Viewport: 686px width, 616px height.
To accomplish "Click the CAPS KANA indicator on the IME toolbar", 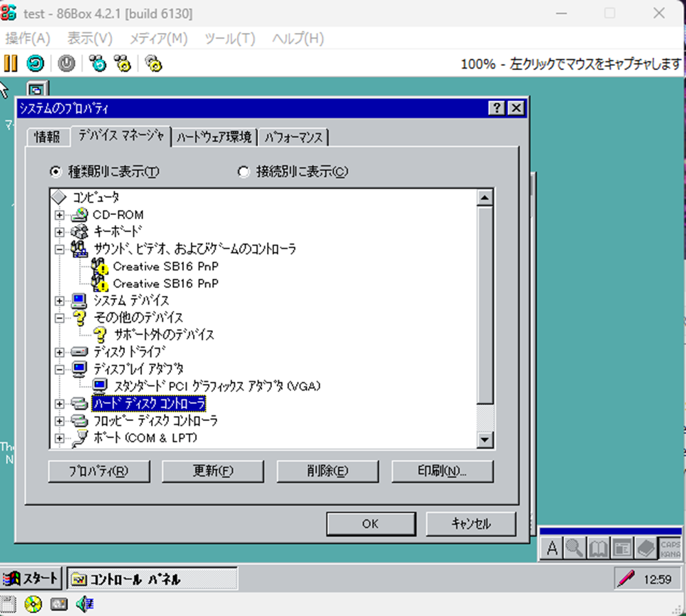I will coord(670,548).
